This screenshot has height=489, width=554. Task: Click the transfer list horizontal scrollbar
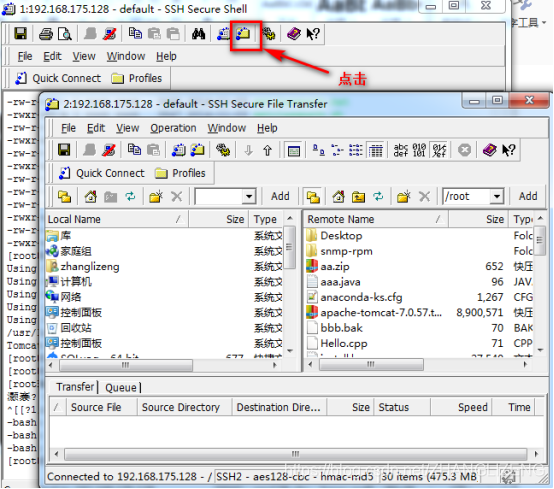296,454
